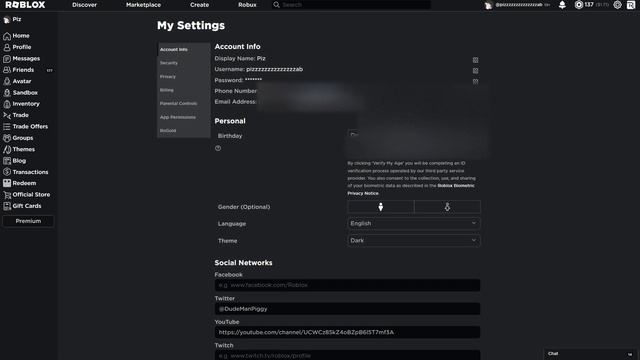Switch to the Billing settings tab
The image size is (640, 360).
click(x=184, y=90)
